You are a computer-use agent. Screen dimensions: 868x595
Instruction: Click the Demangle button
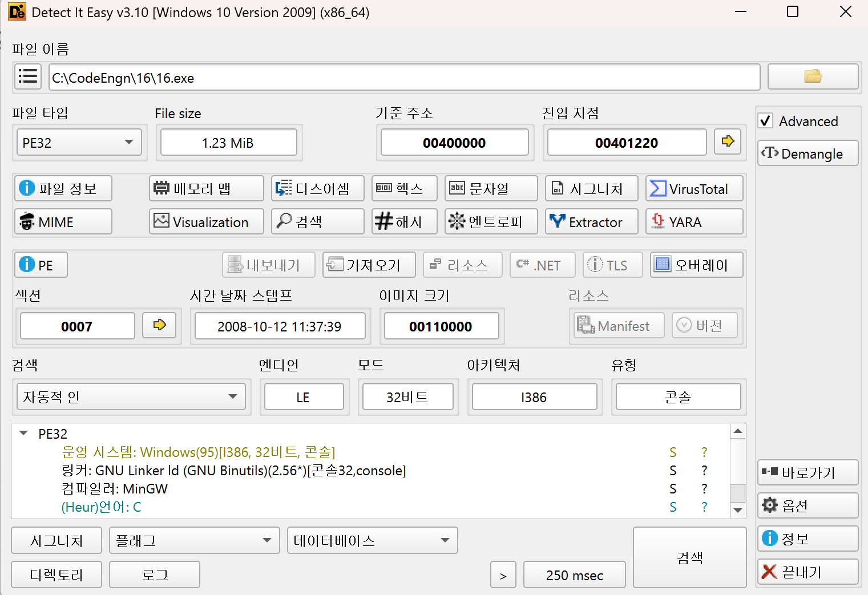pyautogui.click(x=808, y=153)
